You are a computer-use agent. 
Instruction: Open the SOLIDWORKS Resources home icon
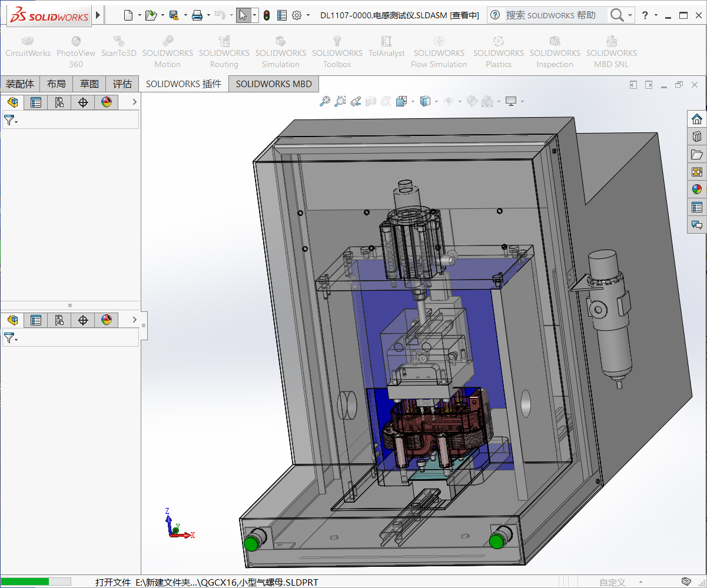(697, 119)
